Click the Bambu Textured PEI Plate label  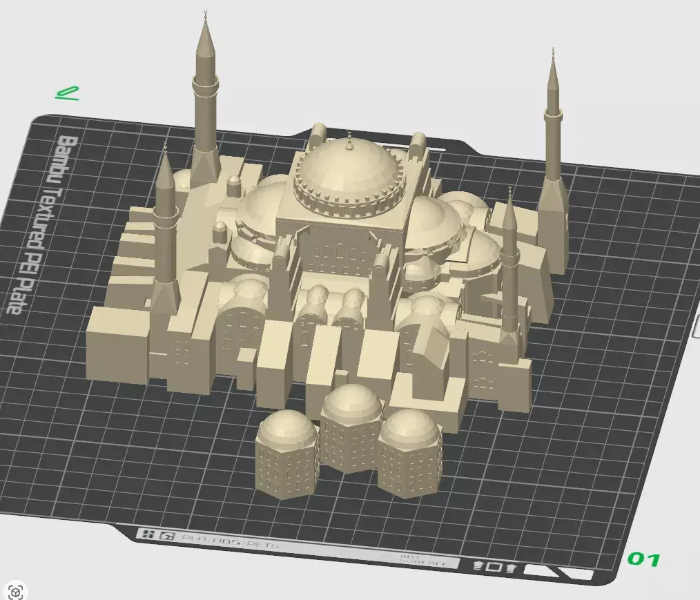click(41, 224)
